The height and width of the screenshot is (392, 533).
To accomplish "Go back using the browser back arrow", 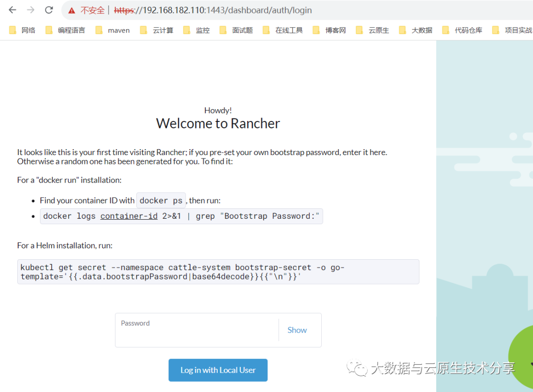I will click(12, 10).
